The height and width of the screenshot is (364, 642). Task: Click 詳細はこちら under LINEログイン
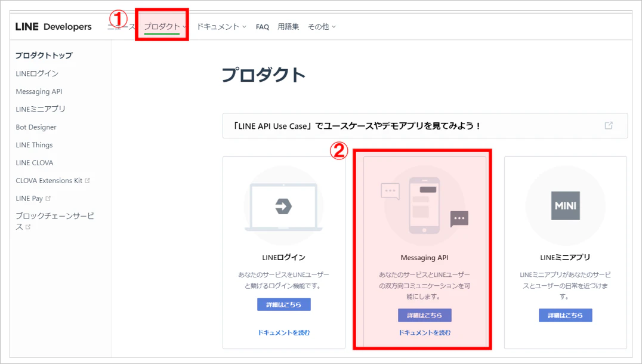pos(284,304)
